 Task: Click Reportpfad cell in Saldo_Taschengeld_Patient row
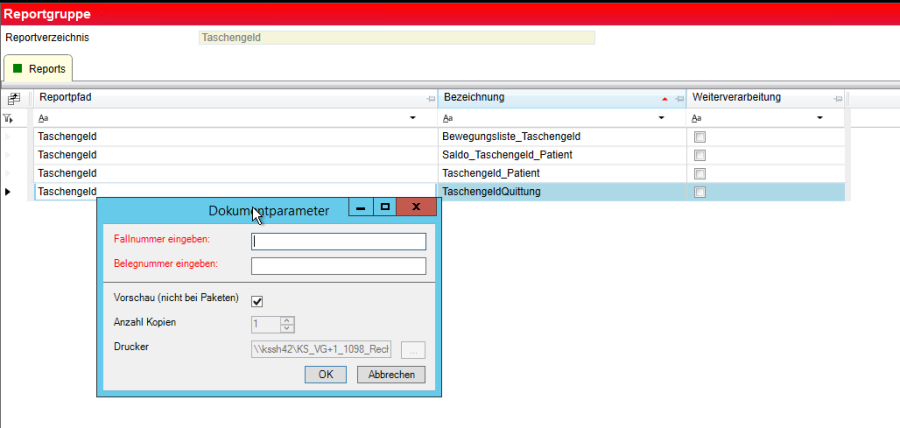coord(235,155)
